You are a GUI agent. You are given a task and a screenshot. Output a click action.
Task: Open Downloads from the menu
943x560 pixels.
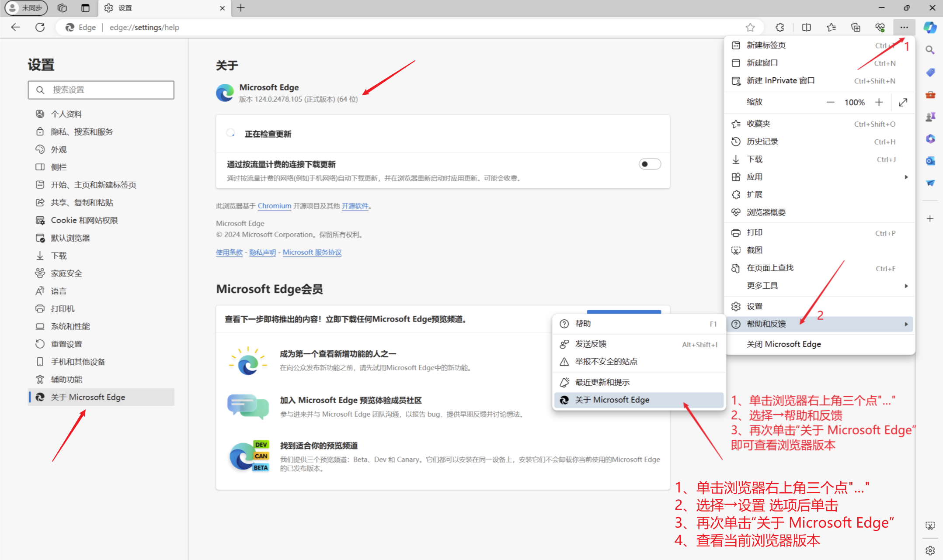pyautogui.click(x=820, y=159)
